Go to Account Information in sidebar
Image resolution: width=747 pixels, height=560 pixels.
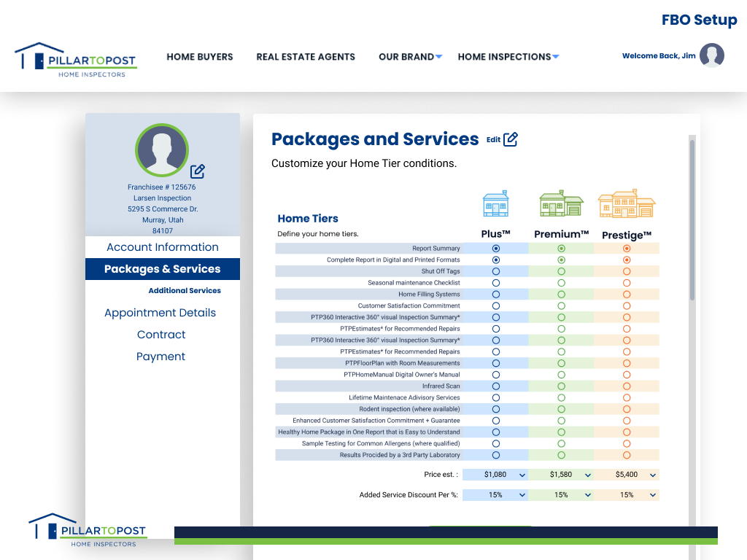(163, 247)
